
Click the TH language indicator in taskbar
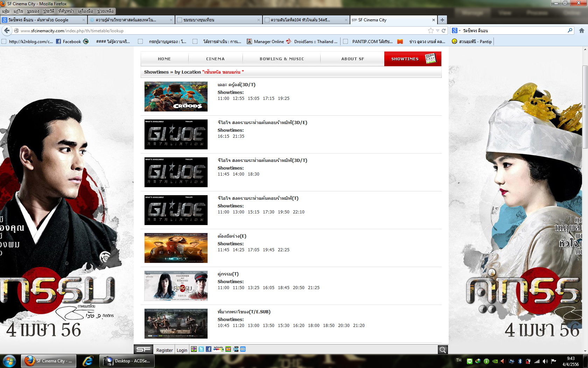click(x=459, y=360)
